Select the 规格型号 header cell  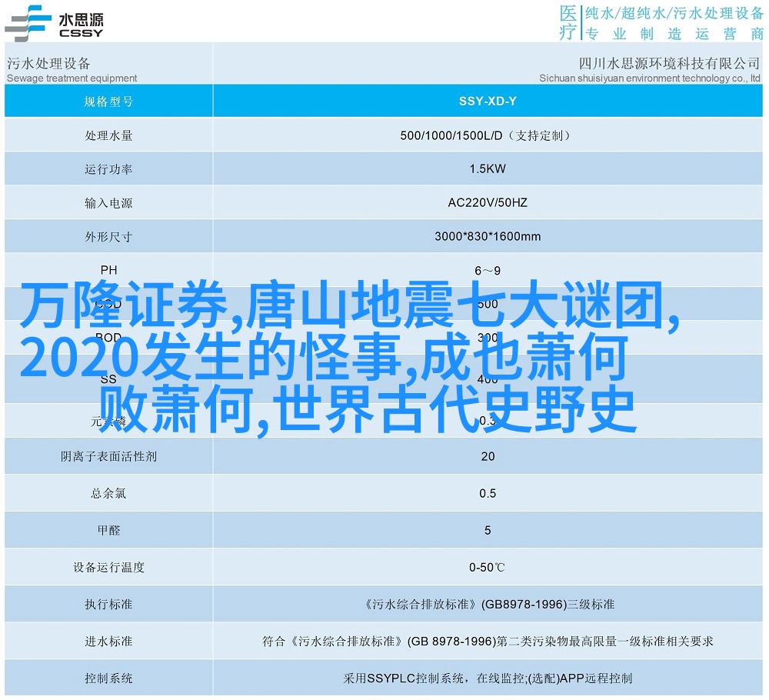pyautogui.click(x=108, y=102)
